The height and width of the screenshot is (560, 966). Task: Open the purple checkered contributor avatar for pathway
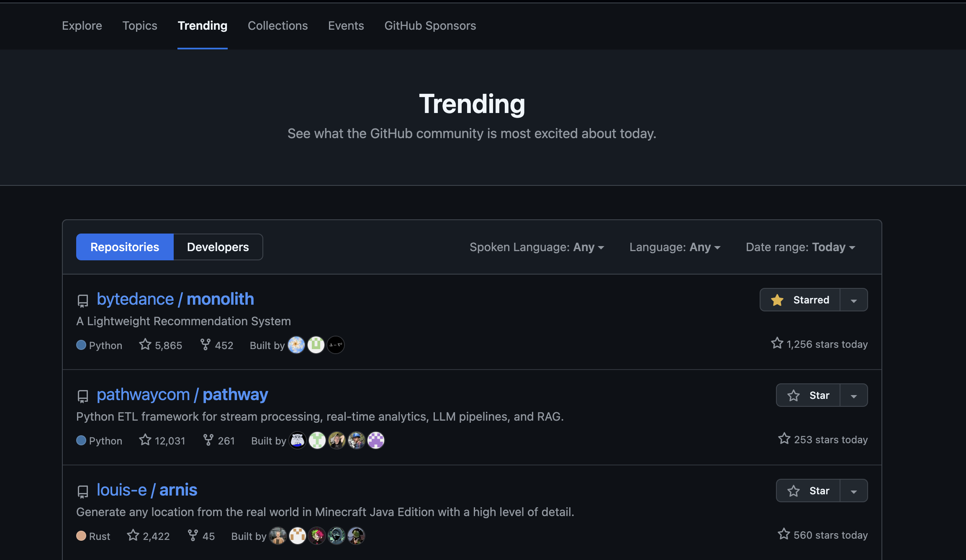pos(376,440)
